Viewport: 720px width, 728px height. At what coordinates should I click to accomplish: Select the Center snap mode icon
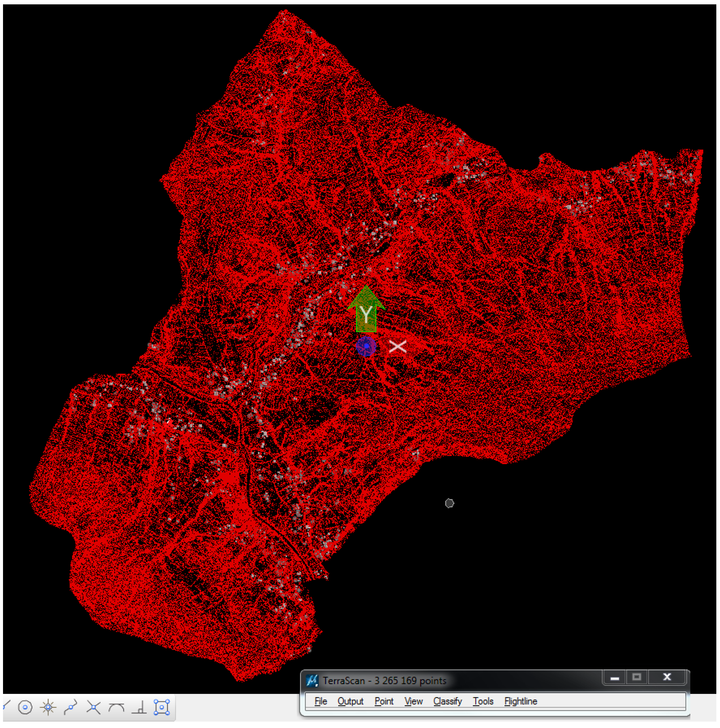click(25, 707)
